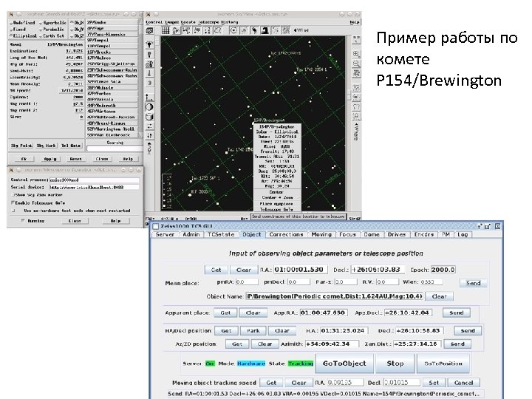The height and width of the screenshot is (399, 532).
Task: Click the half-shaded circle icon on Sky View left toolbar
Action: point(149,107)
